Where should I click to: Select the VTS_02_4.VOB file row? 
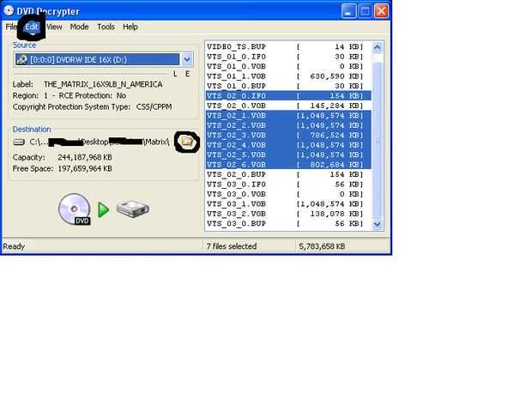click(288, 145)
